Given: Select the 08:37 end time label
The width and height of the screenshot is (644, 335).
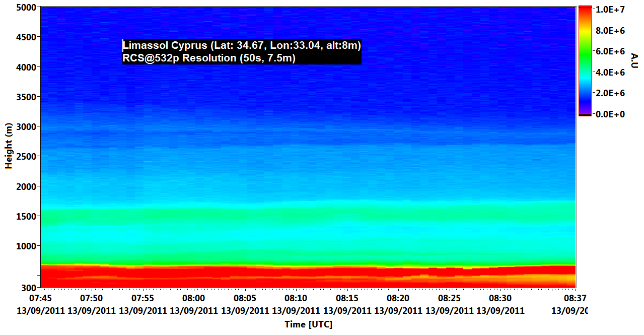Looking at the screenshot, I should coord(576,299).
